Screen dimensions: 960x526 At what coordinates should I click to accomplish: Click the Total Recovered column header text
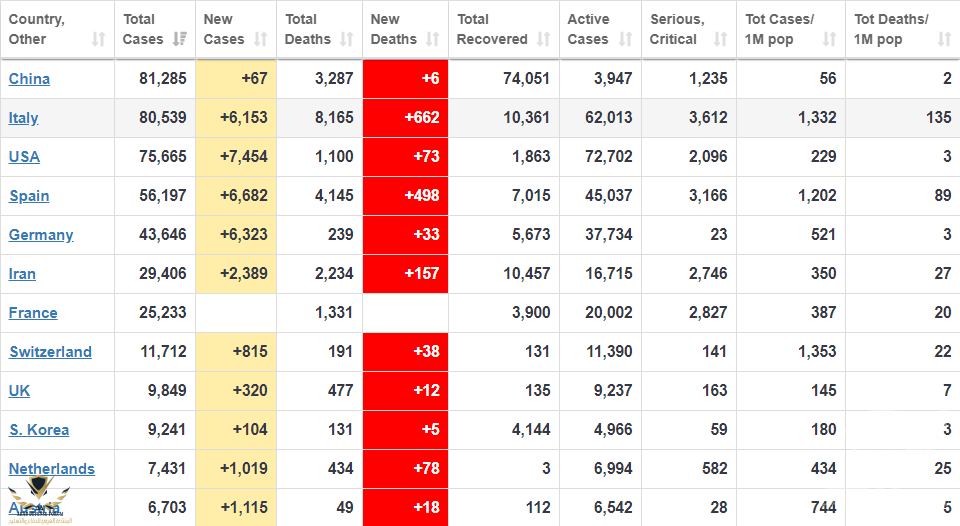click(x=492, y=29)
